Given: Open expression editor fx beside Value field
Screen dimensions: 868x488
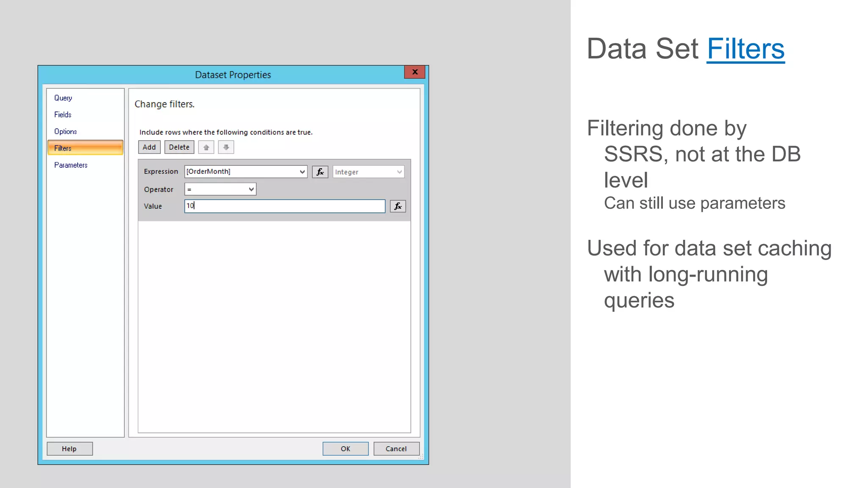Looking at the screenshot, I should [x=398, y=206].
